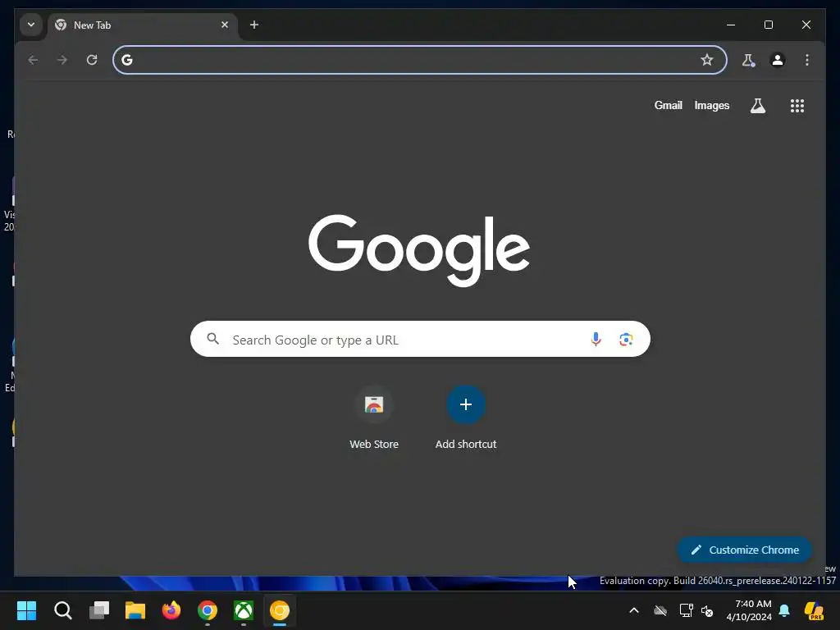The height and width of the screenshot is (630, 840).
Task: Select the New Tab browser tab
Action: click(144, 25)
